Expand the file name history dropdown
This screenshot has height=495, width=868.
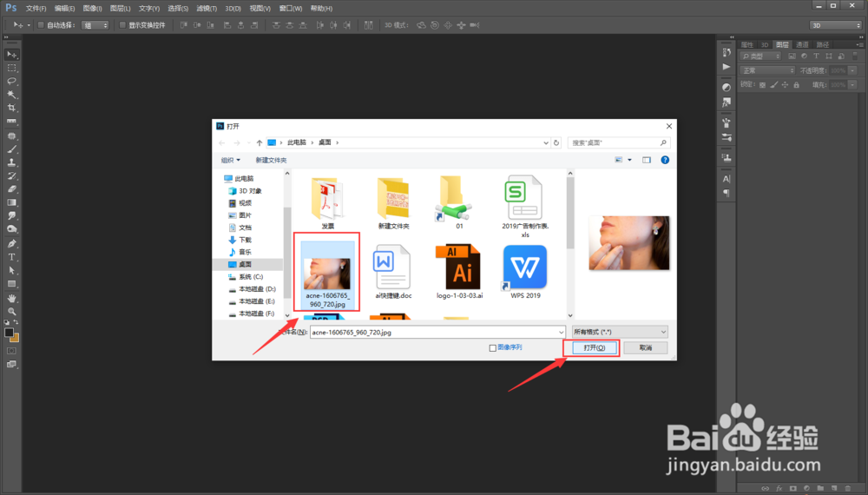coord(561,333)
